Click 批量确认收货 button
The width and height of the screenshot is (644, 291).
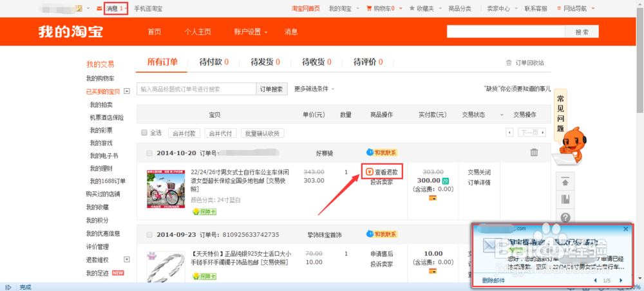click(263, 133)
